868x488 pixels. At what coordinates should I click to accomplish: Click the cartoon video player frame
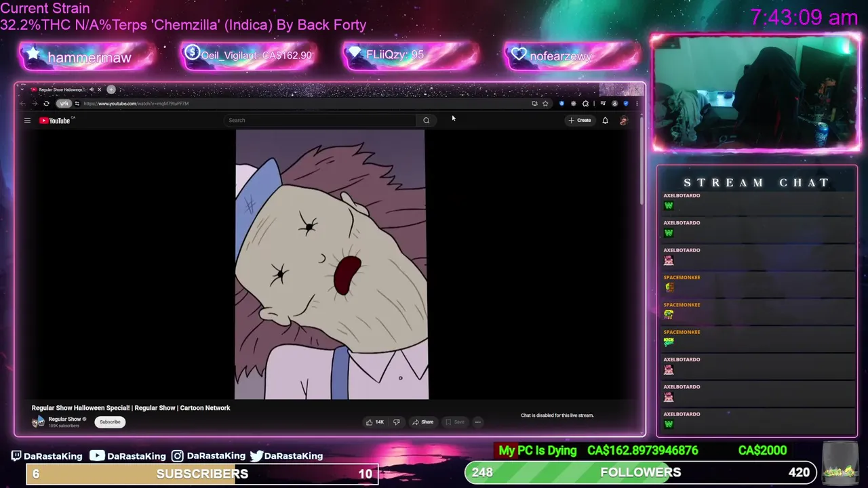[x=332, y=264]
